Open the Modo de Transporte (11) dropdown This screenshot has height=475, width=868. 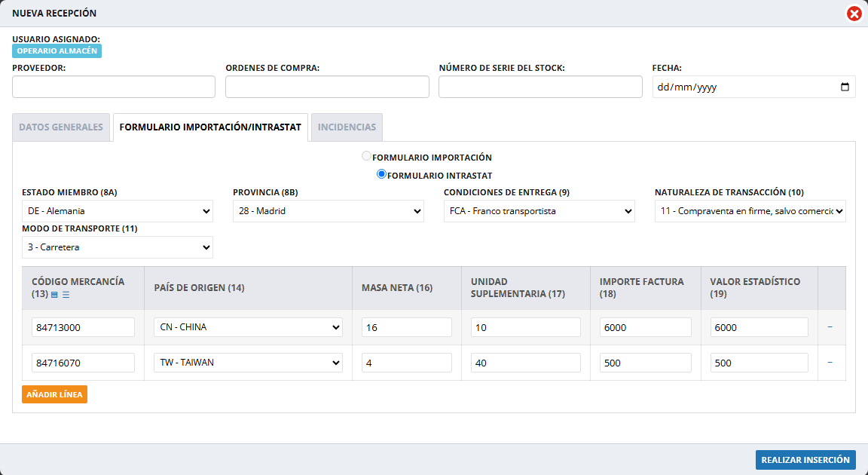click(x=118, y=247)
